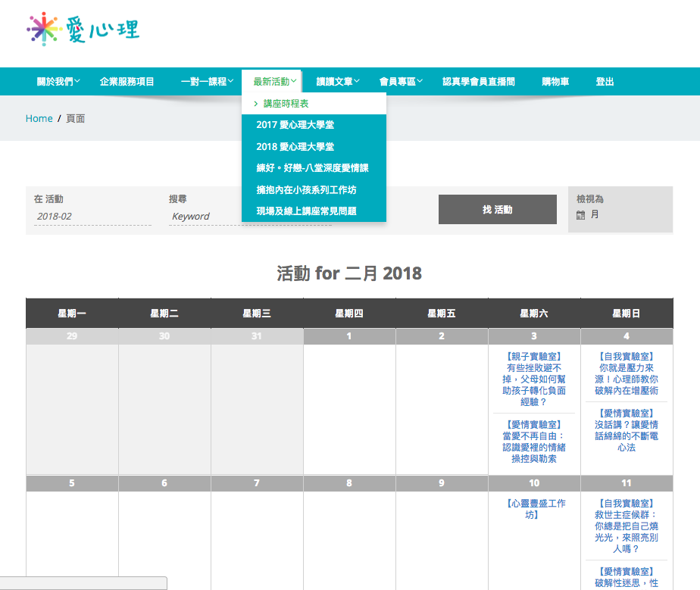
Task: Choose 2017 愛心理大學堂 menu entry
Action: coord(295,125)
